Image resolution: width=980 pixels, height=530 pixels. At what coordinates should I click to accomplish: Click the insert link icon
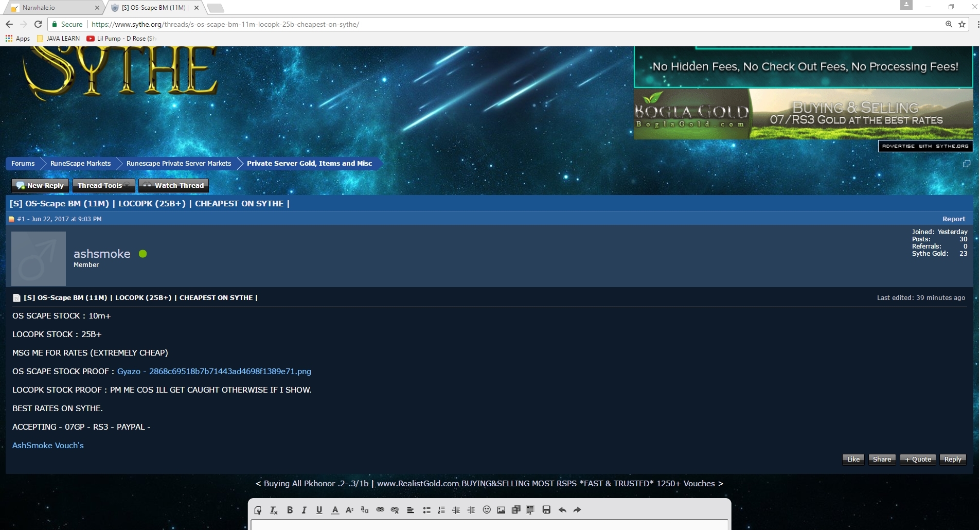pyautogui.click(x=380, y=510)
